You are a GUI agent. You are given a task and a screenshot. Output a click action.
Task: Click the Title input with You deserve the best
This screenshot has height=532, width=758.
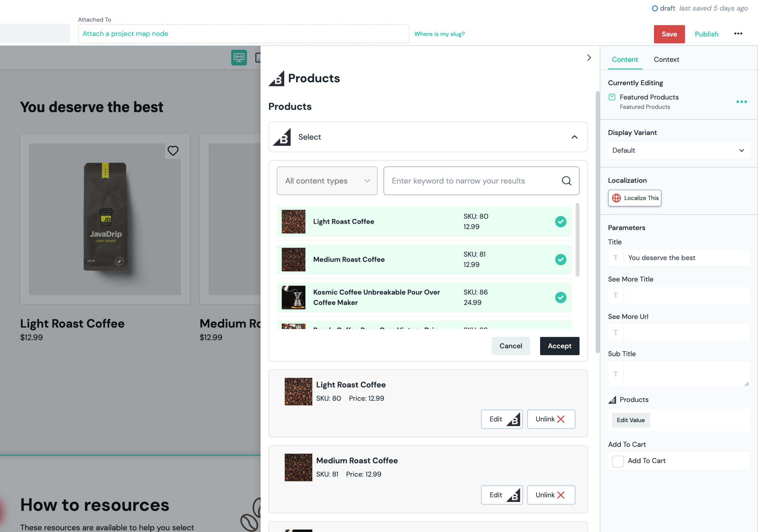click(x=686, y=258)
